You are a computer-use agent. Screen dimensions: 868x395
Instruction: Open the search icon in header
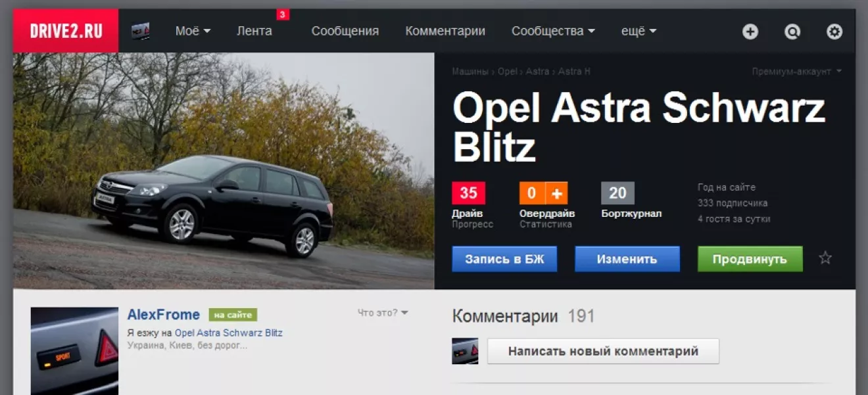pos(792,32)
